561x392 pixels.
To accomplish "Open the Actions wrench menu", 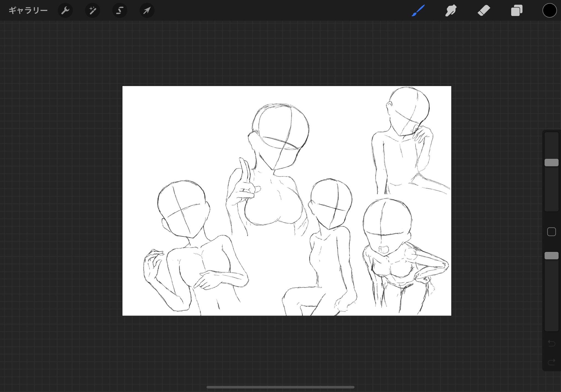I will pos(65,11).
